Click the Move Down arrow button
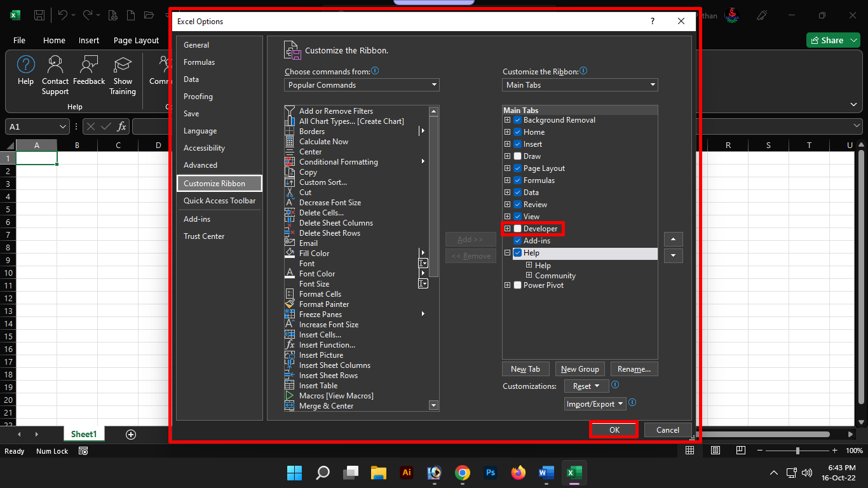The image size is (868, 488). coord(674,255)
